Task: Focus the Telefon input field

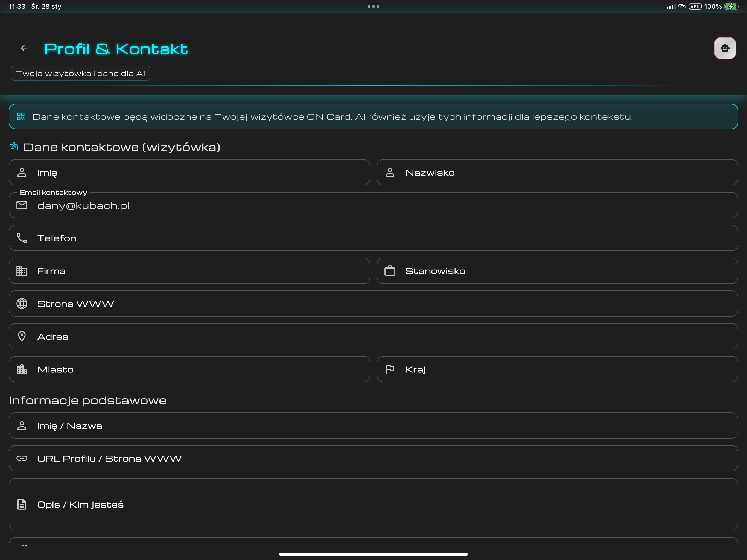Action: (373, 238)
